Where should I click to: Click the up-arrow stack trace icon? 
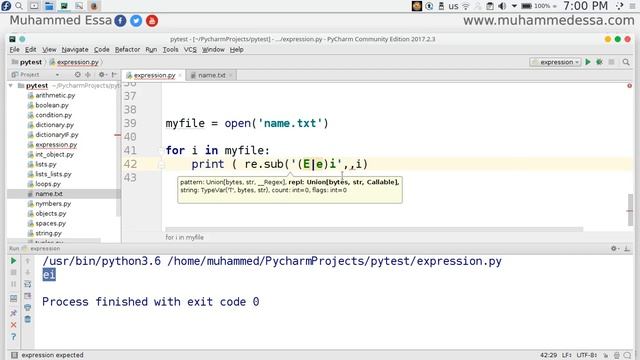pos(28,260)
